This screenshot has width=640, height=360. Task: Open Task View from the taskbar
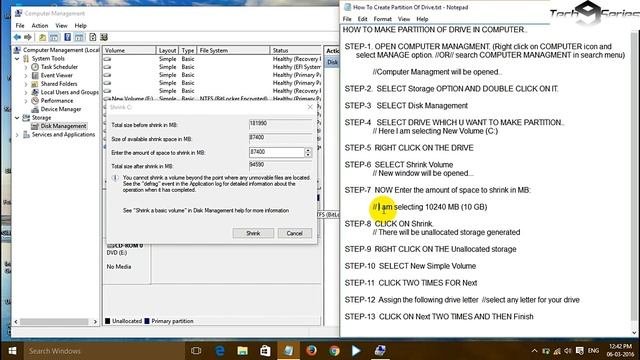(196, 351)
